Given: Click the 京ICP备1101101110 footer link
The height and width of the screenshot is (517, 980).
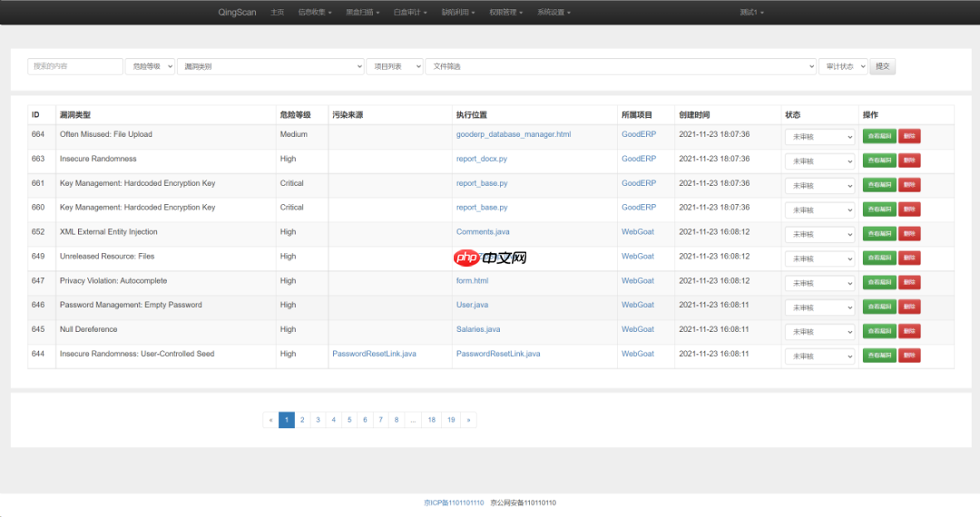Looking at the screenshot, I should click(x=454, y=502).
